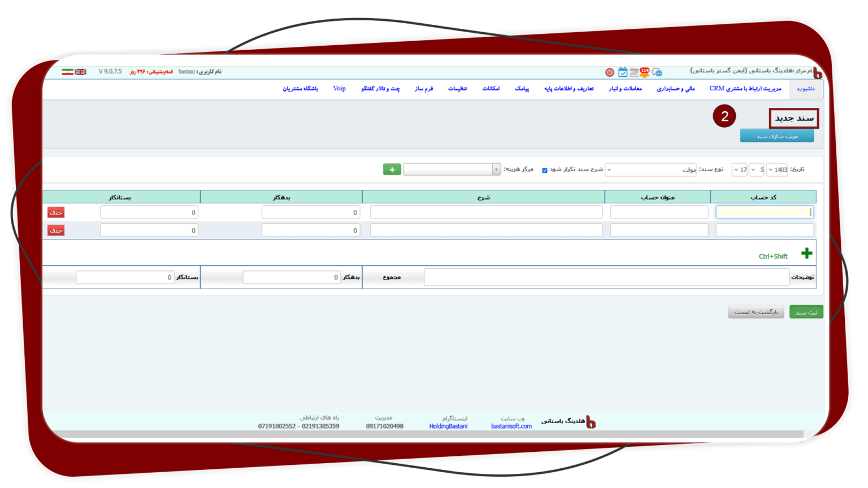Click the 'مرتب سازی سند' button

tap(777, 136)
